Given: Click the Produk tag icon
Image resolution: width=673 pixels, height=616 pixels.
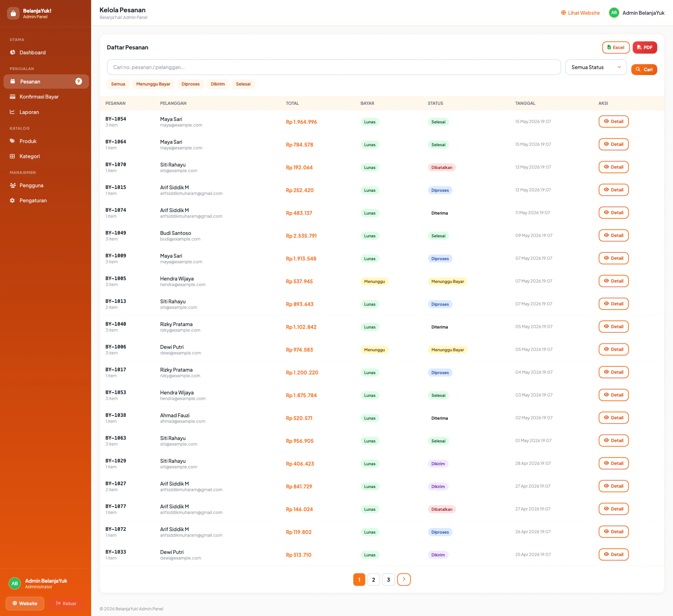Looking at the screenshot, I should pos(13,141).
